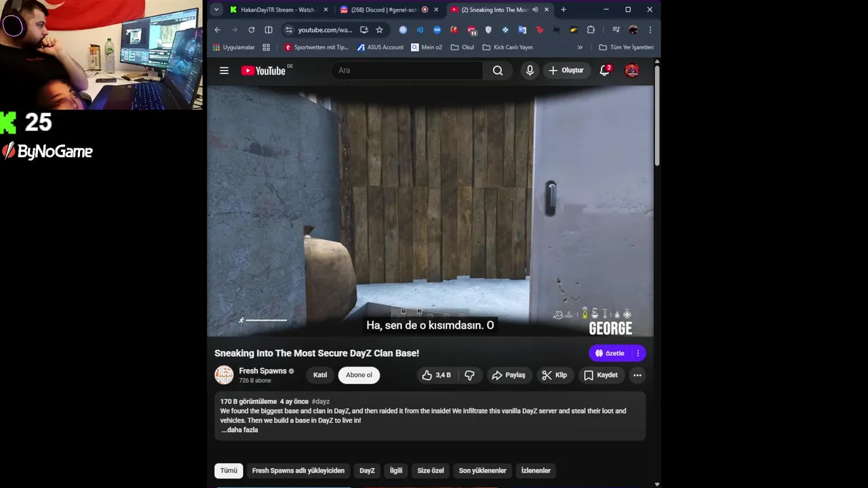Open the Fresh Spawns channel name link
868x488 pixels.
click(x=262, y=371)
